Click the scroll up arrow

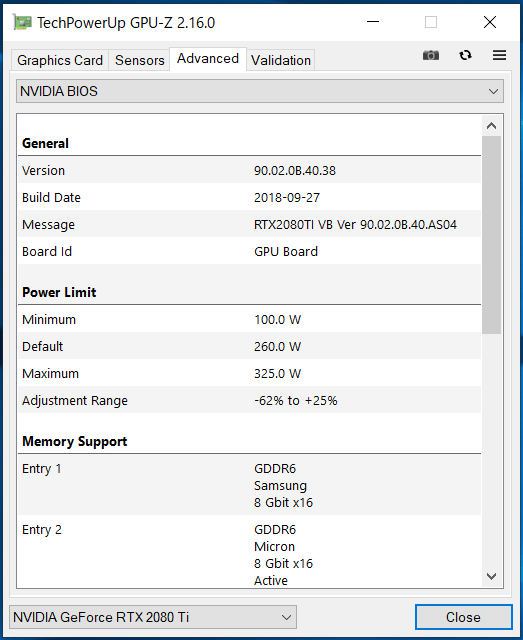[492, 126]
